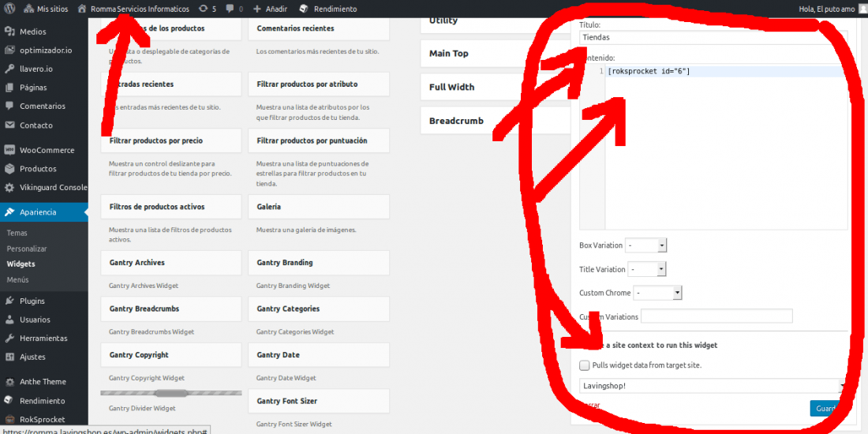
Task: Click the Guardar save button
Action: coord(828,408)
